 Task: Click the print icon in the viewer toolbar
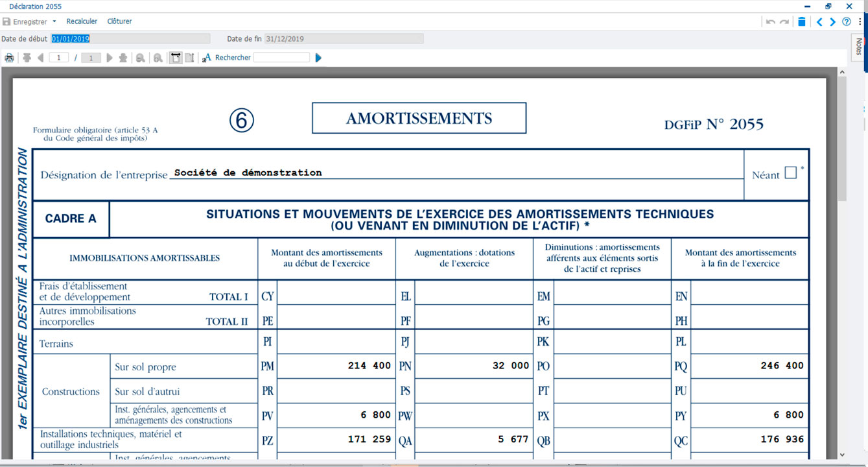coord(9,58)
